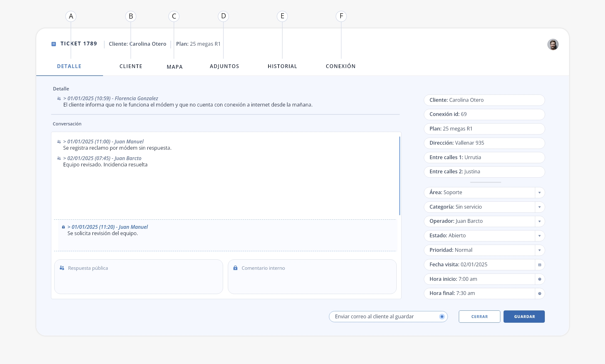605x364 pixels.
Task: Click the CERRAR button
Action: coord(479,316)
